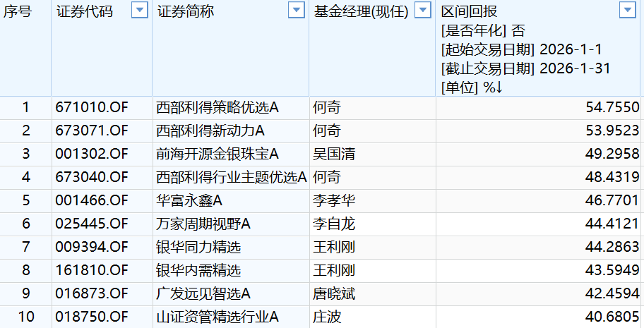
Task: Open the 区间回报 column filter dropdown
Action: (627, 11)
